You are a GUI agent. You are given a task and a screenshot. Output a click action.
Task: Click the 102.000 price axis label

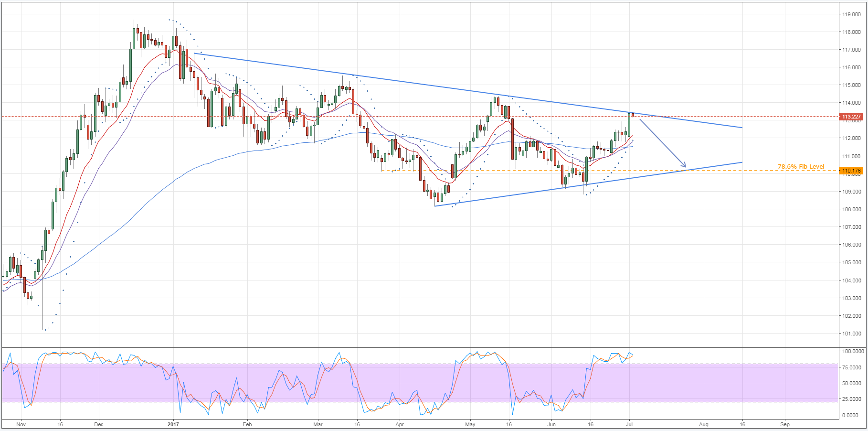[852, 316]
